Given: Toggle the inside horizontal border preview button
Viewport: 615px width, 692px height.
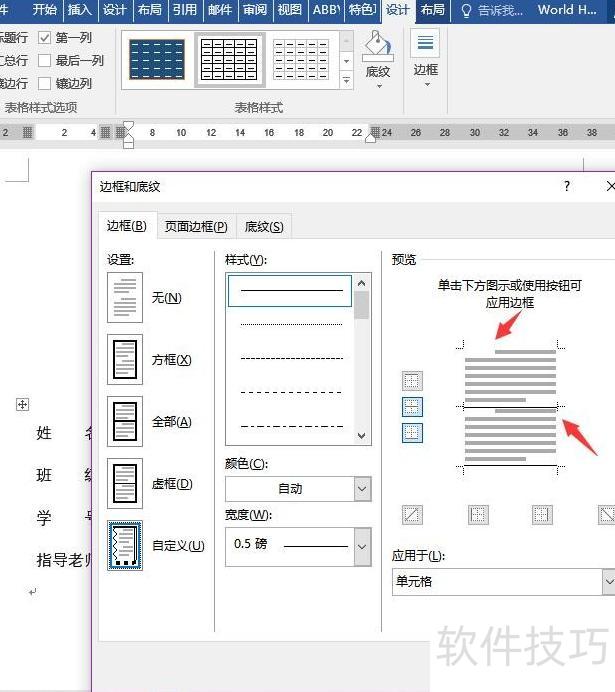Looking at the screenshot, I should point(412,407).
